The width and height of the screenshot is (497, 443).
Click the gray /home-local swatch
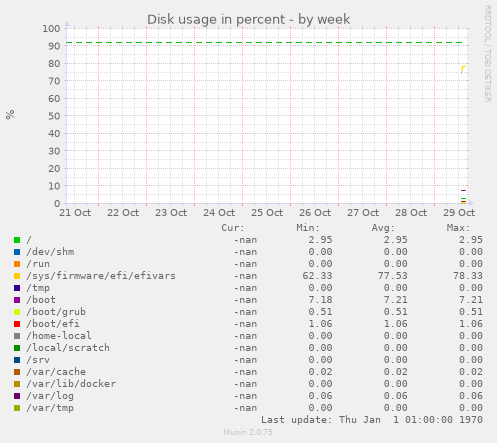pyautogui.click(x=17, y=336)
